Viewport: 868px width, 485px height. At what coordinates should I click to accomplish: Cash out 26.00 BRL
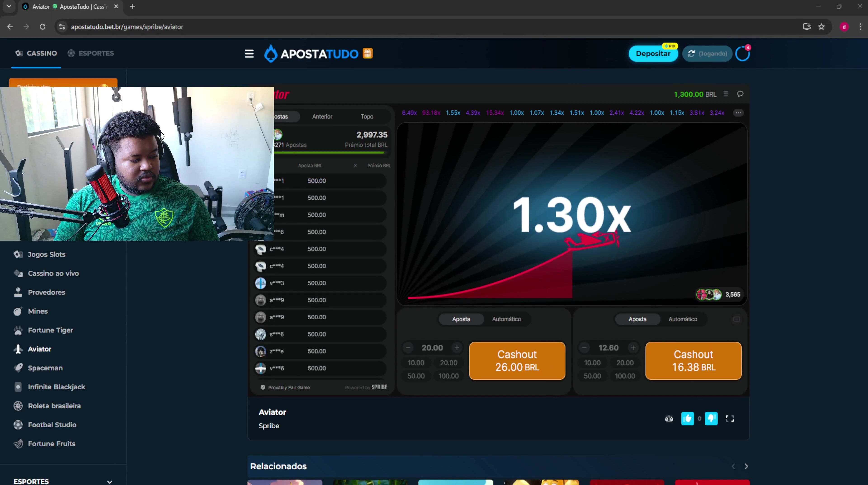pyautogui.click(x=517, y=361)
